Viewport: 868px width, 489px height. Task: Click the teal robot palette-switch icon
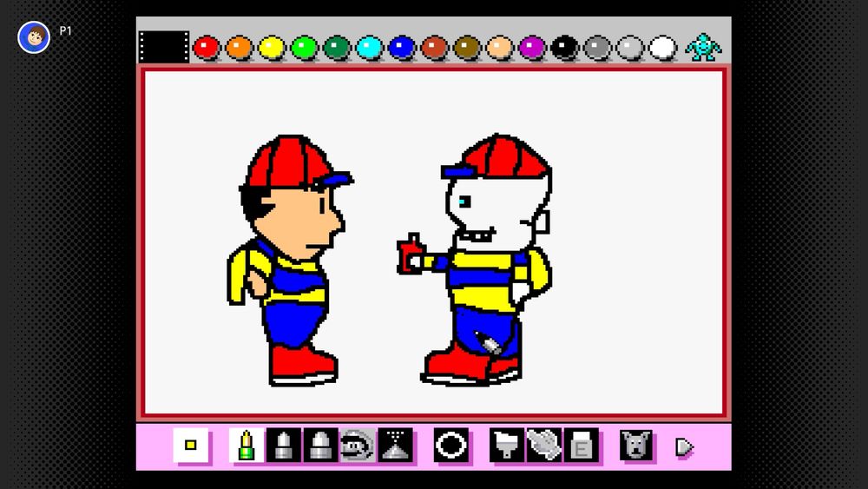(703, 47)
